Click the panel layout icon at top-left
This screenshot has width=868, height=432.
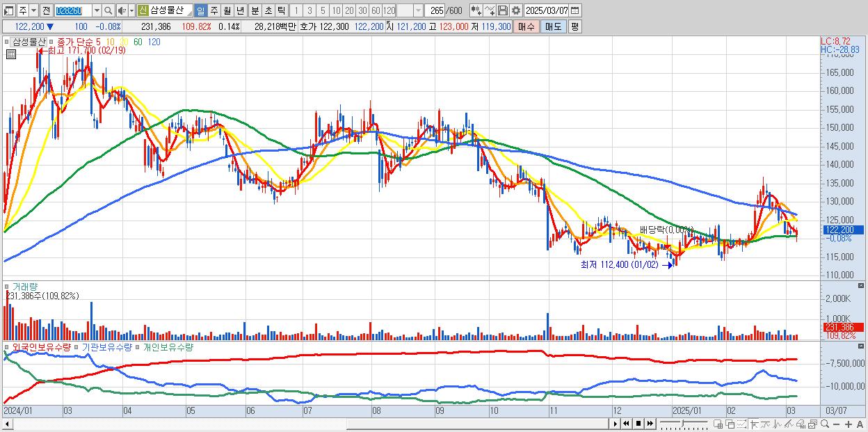point(9,11)
